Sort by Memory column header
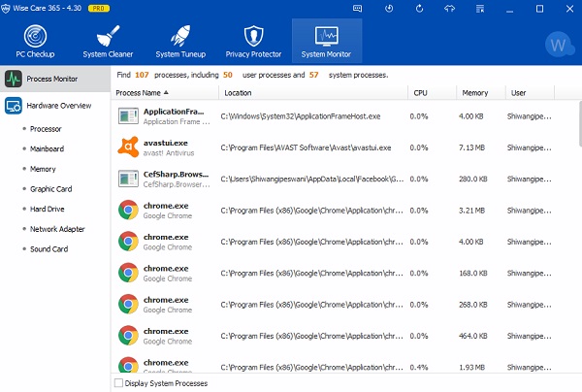The width and height of the screenshot is (582, 392). pos(481,93)
